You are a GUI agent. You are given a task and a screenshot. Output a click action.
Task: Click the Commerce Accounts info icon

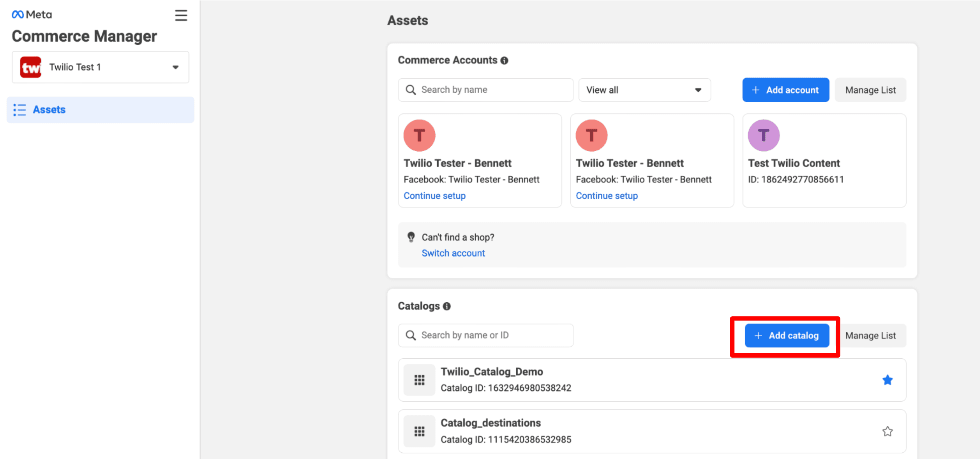click(x=504, y=60)
